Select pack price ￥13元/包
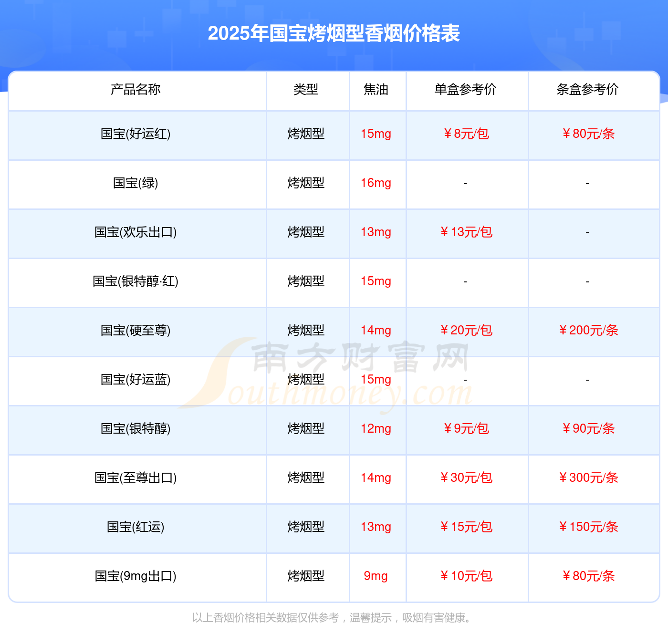 point(466,232)
